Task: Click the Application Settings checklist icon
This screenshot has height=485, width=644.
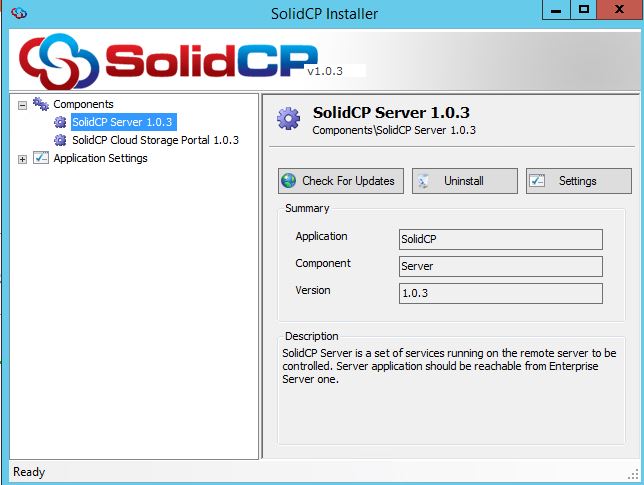Action: 41,158
